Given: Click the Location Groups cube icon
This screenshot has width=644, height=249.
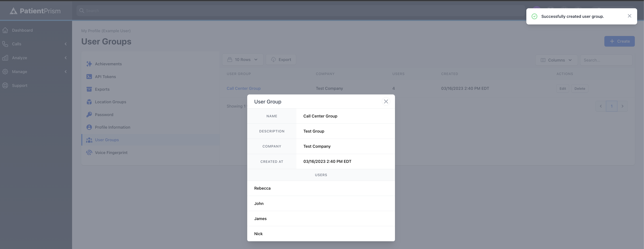Looking at the screenshot, I should pyautogui.click(x=89, y=102).
